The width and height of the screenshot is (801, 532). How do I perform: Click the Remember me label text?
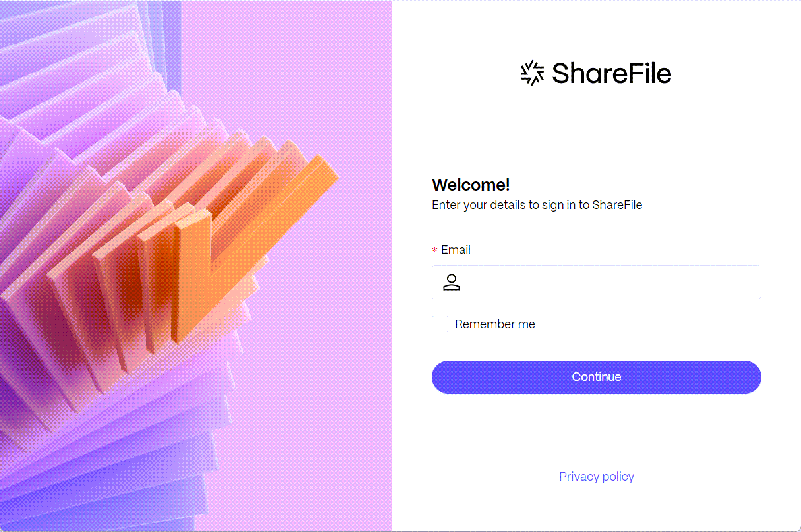(x=495, y=324)
